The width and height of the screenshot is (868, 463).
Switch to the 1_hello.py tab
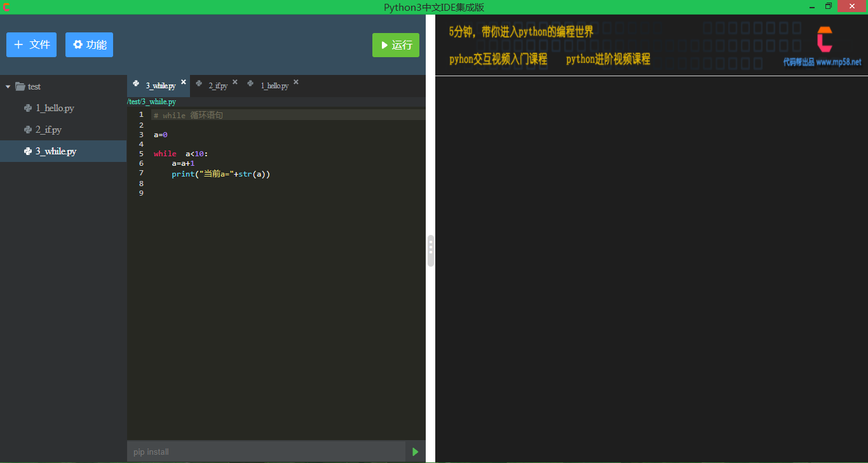point(274,86)
